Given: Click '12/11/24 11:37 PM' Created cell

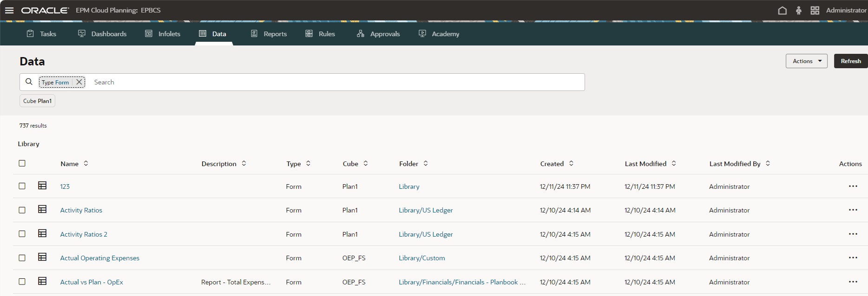Looking at the screenshot, I should pos(565,187).
